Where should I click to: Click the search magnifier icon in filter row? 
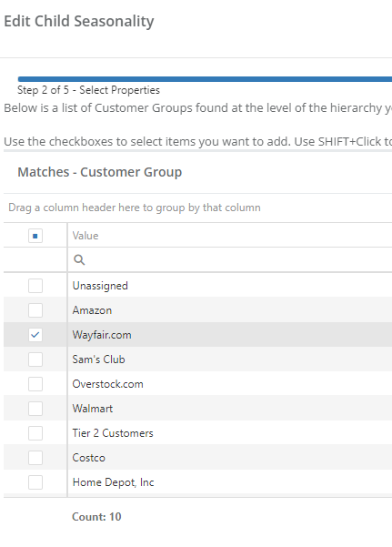79,260
